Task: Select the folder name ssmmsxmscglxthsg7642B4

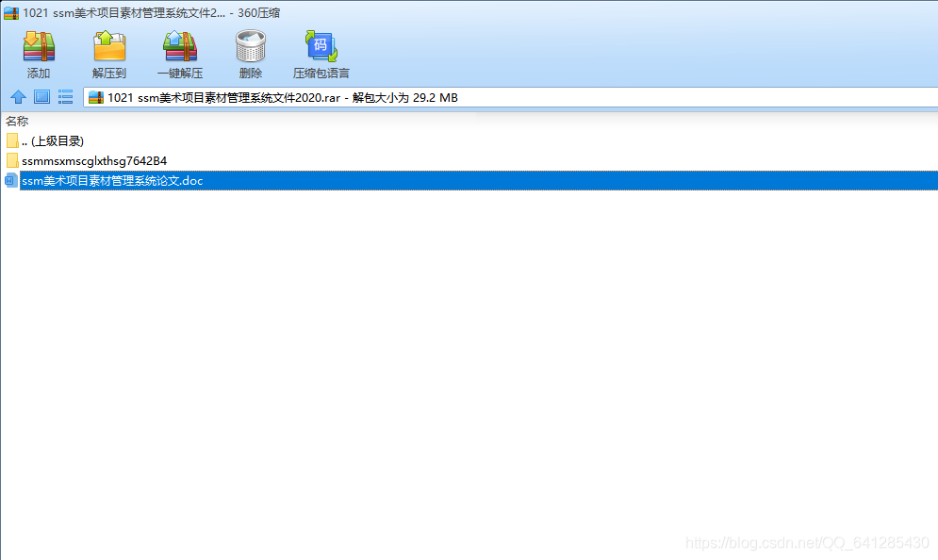Action: [x=94, y=160]
